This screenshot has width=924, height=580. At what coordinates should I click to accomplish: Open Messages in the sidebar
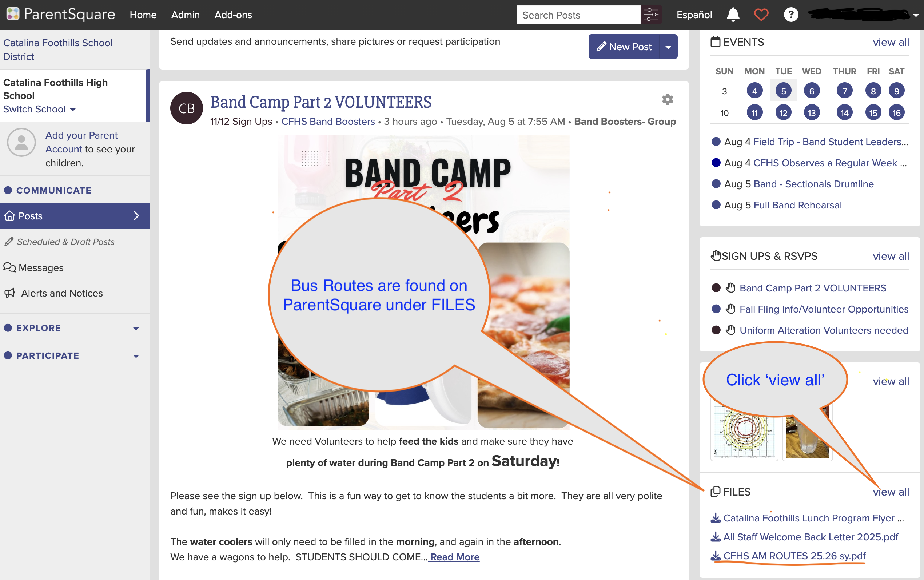(34, 267)
